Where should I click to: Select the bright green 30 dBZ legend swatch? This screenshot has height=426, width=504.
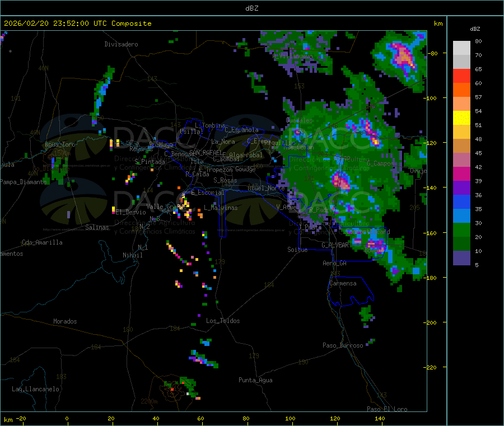tap(461, 230)
